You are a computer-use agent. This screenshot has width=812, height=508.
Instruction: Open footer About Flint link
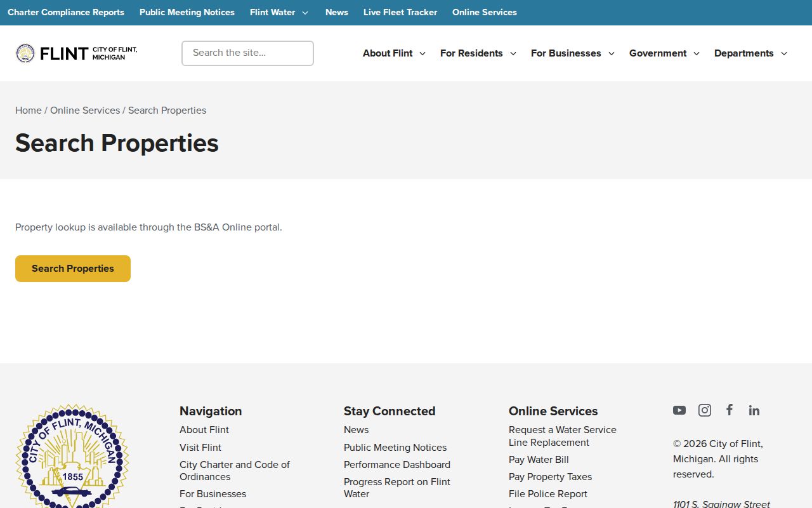[204, 430]
